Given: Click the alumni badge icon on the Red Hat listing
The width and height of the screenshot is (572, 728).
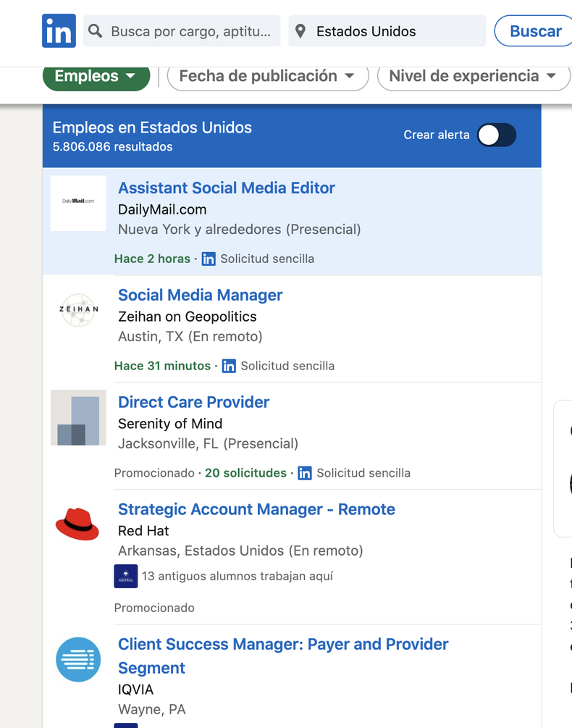Looking at the screenshot, I should [125, 576].
